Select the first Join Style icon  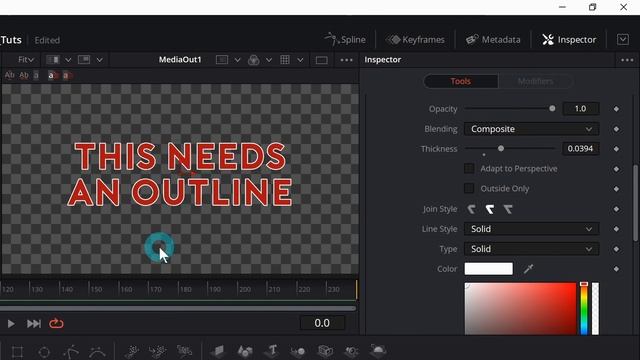[x=471, y=209]
